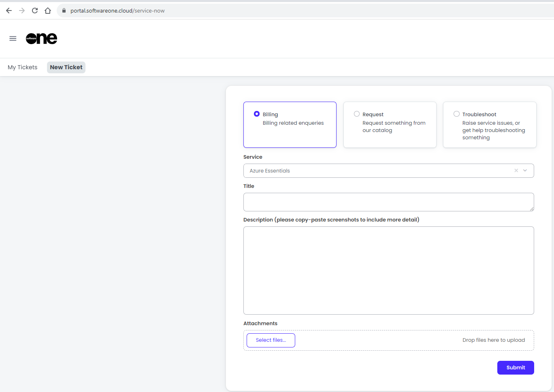Click the browser address bar URL
This screenshot has width=554, height=392.
[117, 11]
